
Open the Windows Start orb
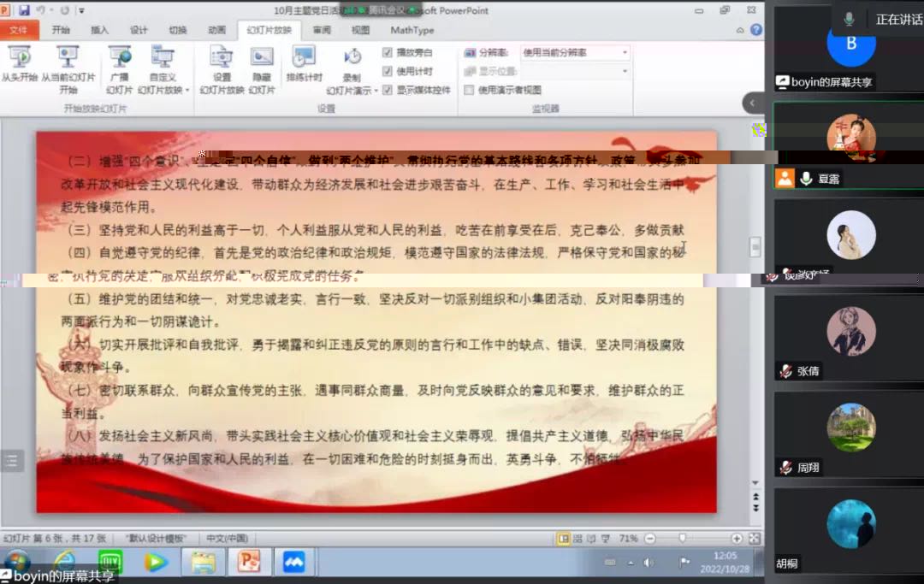pos(17,563)
